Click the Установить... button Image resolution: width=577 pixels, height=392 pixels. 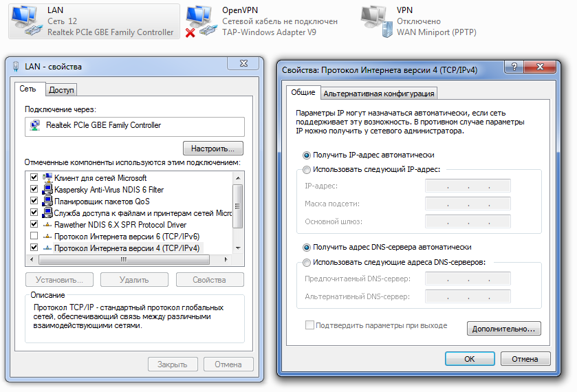pos(59,280)
